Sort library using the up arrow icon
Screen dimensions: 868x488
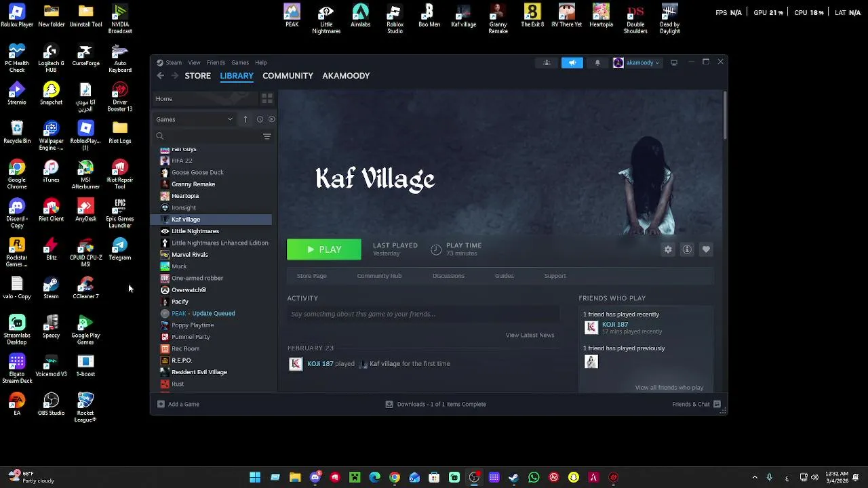(245, 119)
